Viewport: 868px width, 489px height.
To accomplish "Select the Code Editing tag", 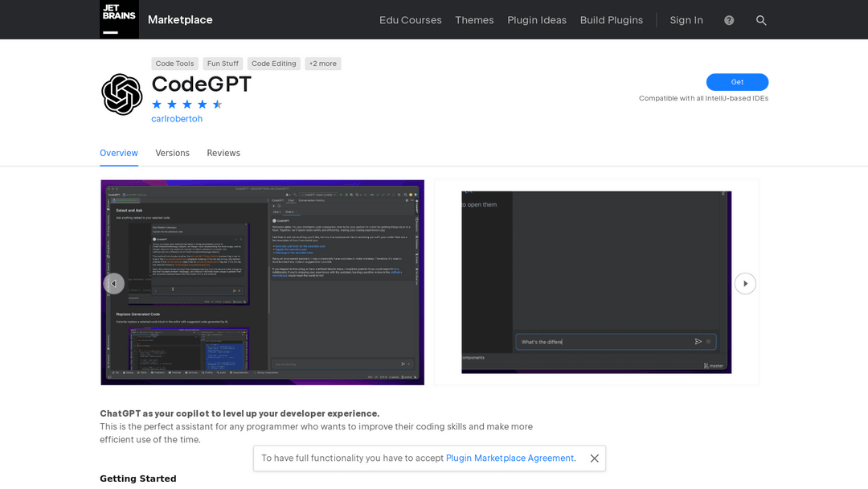I will pyautogui.click(x=274, y=64).
